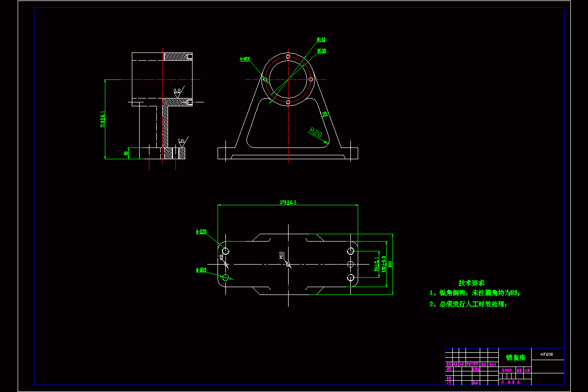Click the HT200 material cell
Screen dimensions: 588x392
(x=547, y=354)
